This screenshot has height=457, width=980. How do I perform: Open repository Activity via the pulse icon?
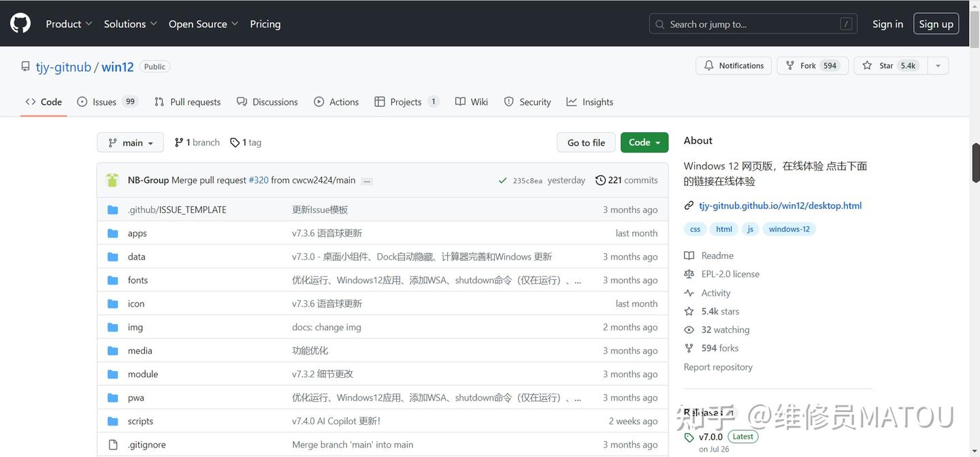pyautogui.click(x=689, y=292)
